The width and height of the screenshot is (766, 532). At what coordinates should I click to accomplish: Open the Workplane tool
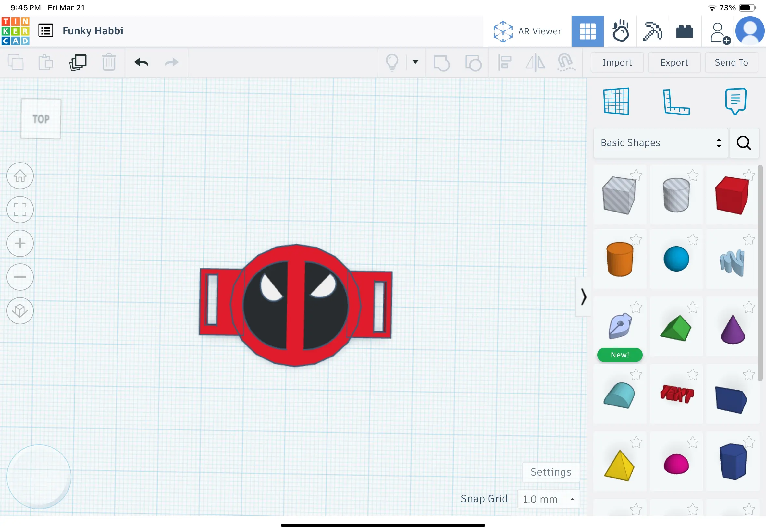616,101
